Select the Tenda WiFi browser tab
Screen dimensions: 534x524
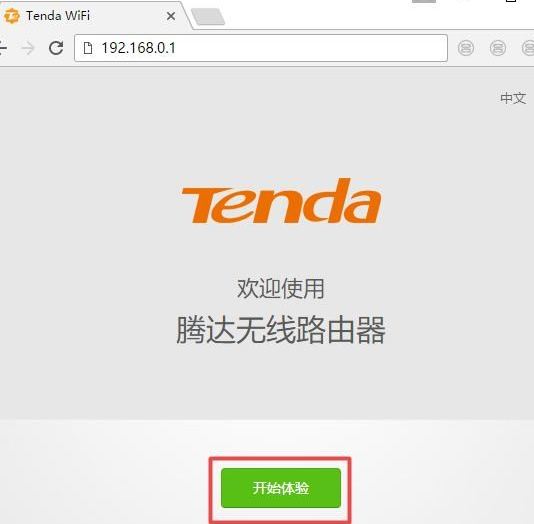coord(93,16)
